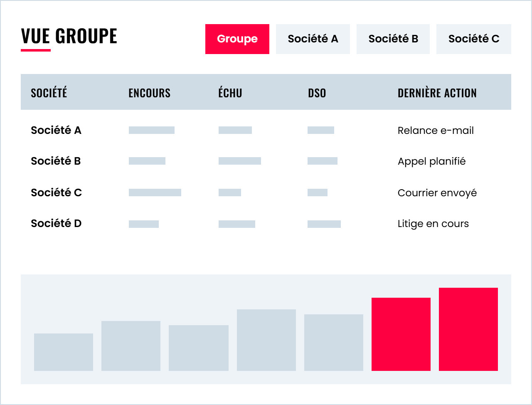Click the tallest red chart bar
The height and width of the screenshot is (405, 532).
click(x=468, y=329)
